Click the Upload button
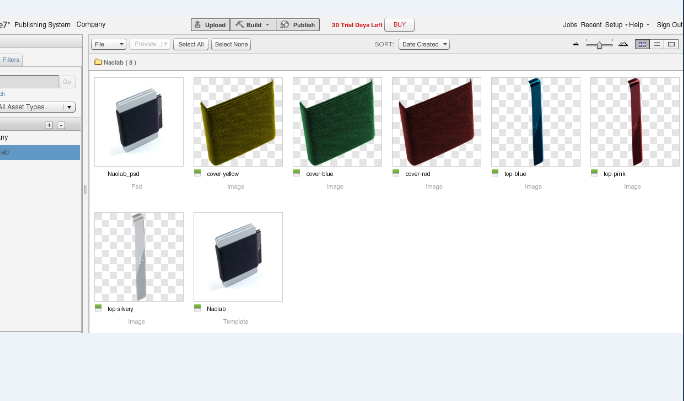Screen dimensions: 684x401 coord(210,25)
